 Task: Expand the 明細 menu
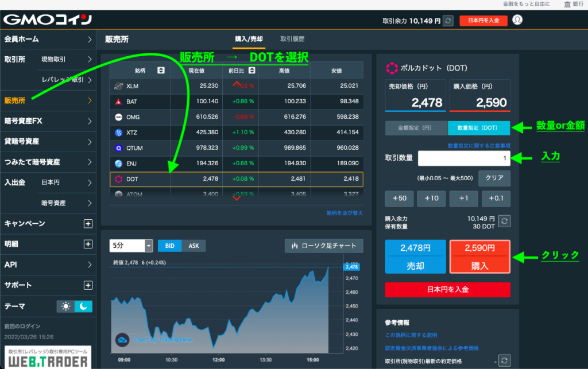(88, 244)
